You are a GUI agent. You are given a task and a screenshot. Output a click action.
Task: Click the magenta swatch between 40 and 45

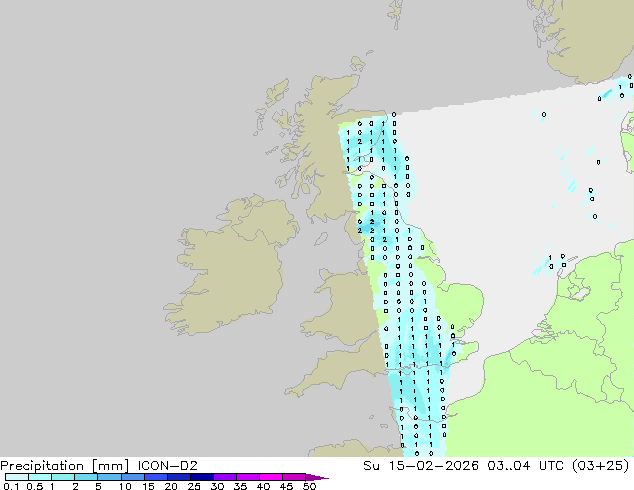[x=271, y=477]
